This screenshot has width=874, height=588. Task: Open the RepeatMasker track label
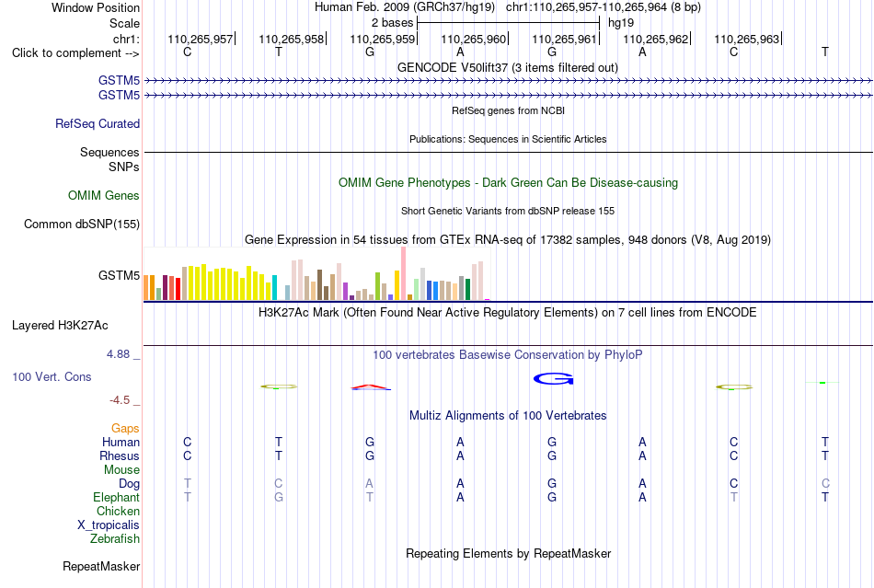pos(101,566)
